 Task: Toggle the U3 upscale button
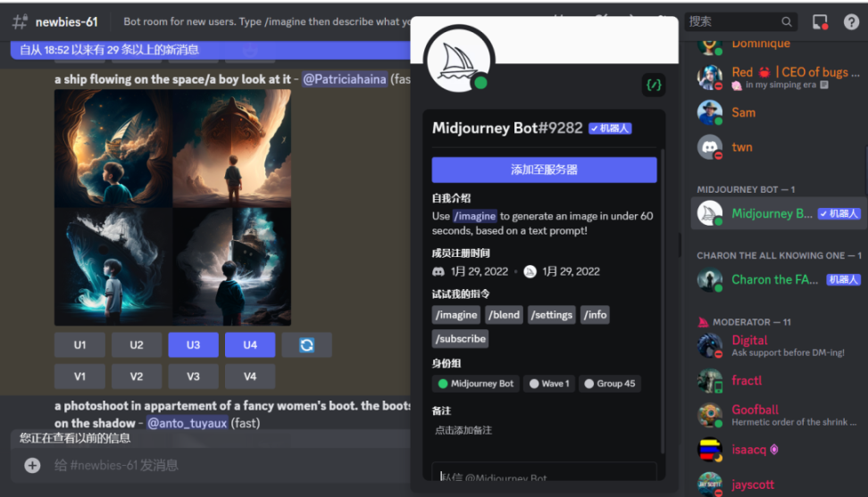(x=193, y=344)
